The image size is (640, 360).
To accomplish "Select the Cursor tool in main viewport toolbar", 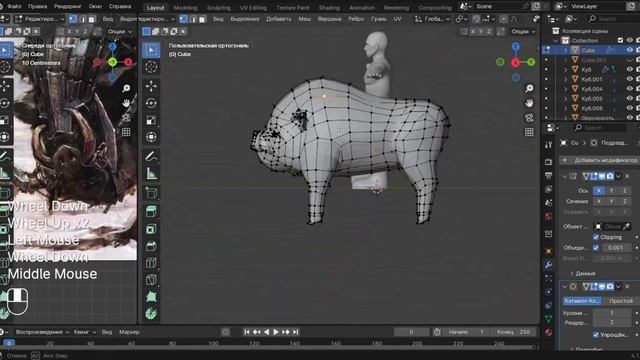I will (x=151, y=67).
